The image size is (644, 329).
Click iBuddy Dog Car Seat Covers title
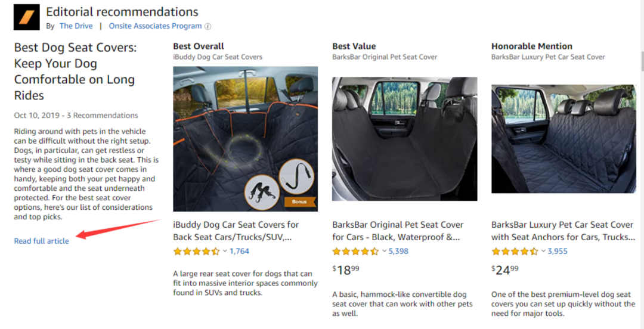pyautogui.click(x=236, y=231)
